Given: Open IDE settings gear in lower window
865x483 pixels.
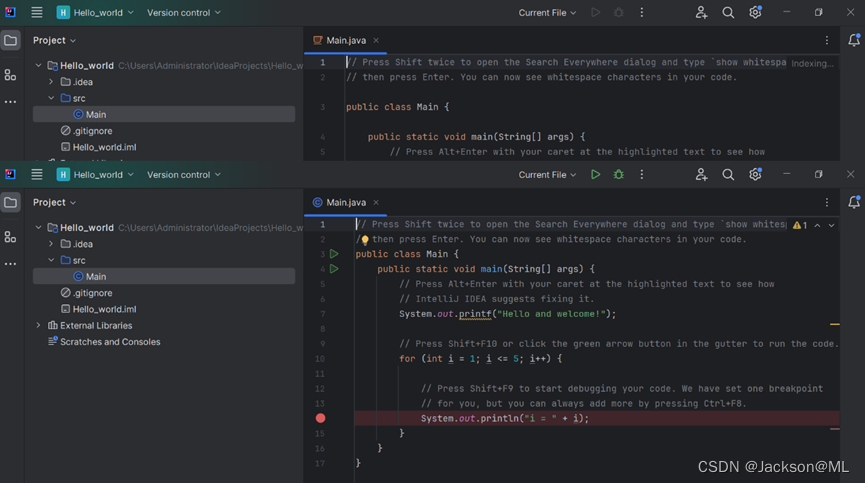Looking at the screenshot, I should 755,174.
